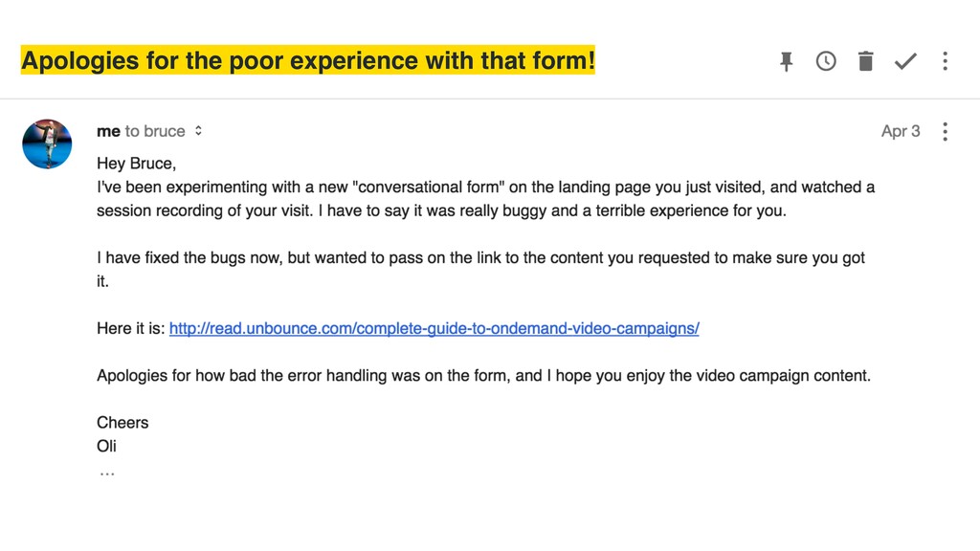Image resolution: width=980 pixels, height=551 pixels.
Task: Click the 'Hey Bruce,' greeting line
Action: tap(136, 164)
